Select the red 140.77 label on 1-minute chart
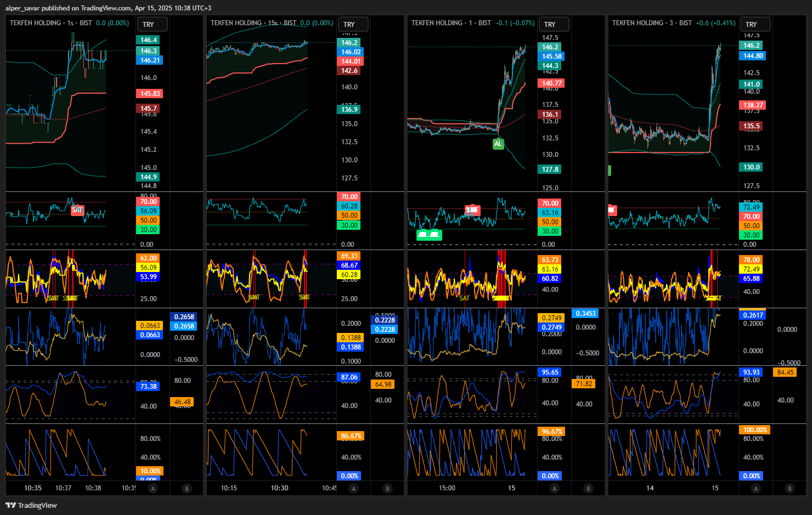 tap(551, 83)
